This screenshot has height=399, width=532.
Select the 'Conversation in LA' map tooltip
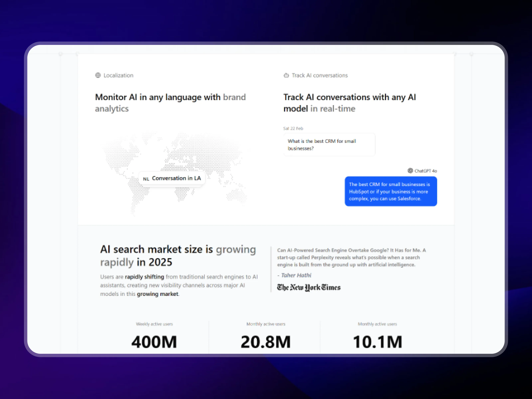click(x=176, y=178)
